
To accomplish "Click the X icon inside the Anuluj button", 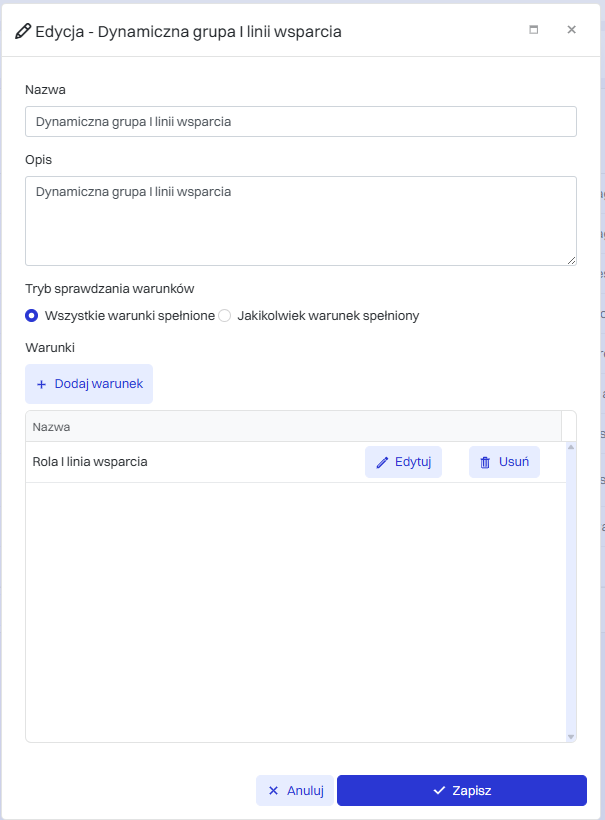I will point(273,790).
